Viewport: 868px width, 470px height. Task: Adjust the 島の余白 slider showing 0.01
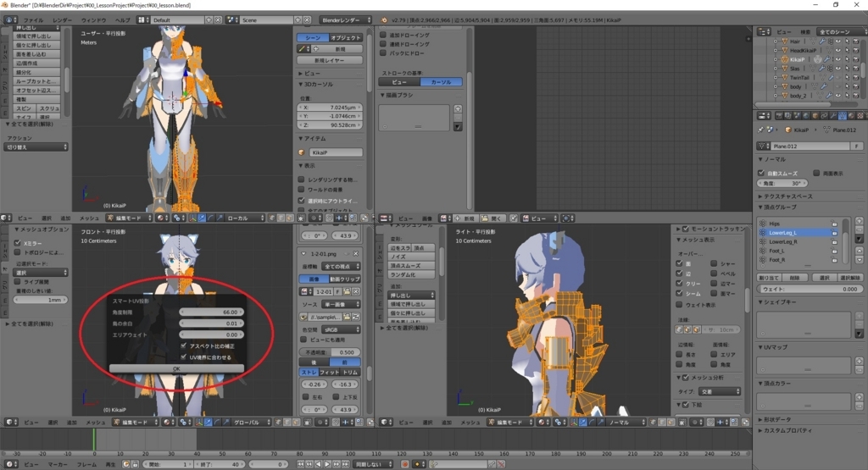coord(211,323)
